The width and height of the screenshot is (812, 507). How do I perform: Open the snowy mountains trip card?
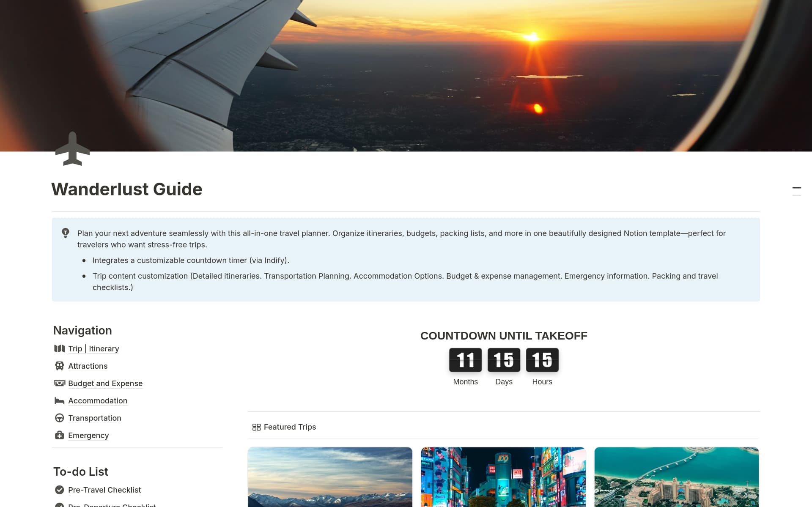pyautogui.click(x=330, y=477)
